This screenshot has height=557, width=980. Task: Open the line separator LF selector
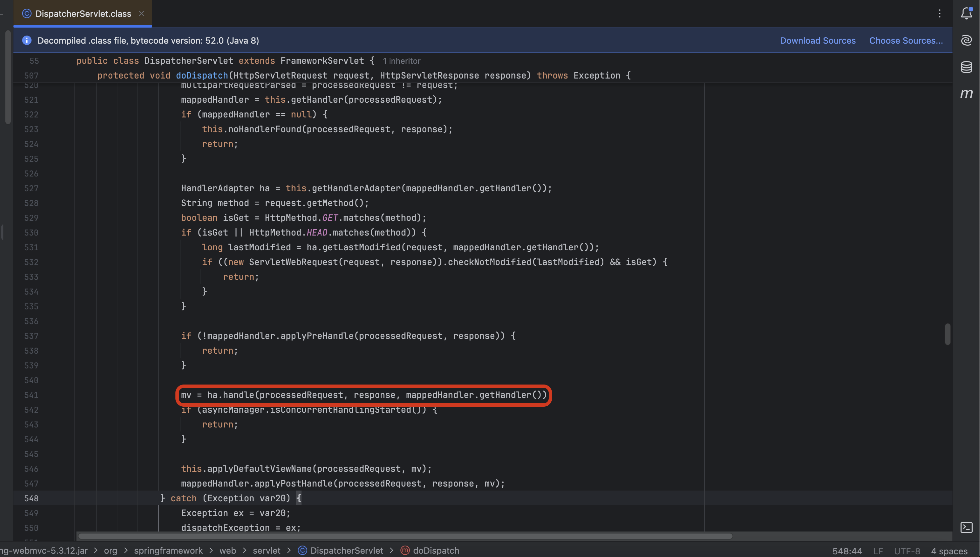(x=878, y=551)
